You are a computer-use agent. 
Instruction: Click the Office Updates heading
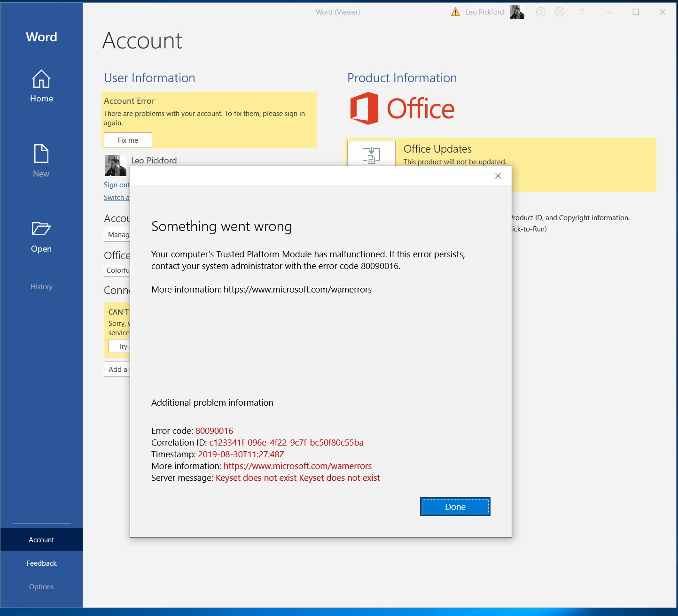pos(437,149)
